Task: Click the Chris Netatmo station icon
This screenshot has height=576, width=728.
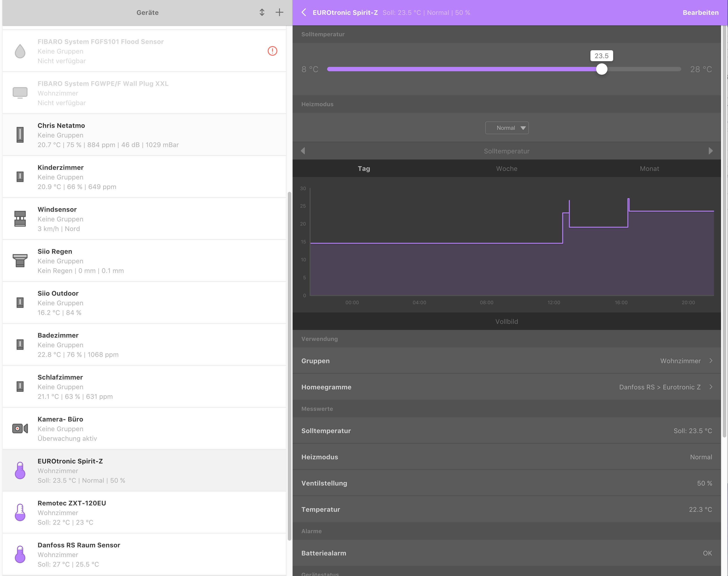Action: pos(20,135)
